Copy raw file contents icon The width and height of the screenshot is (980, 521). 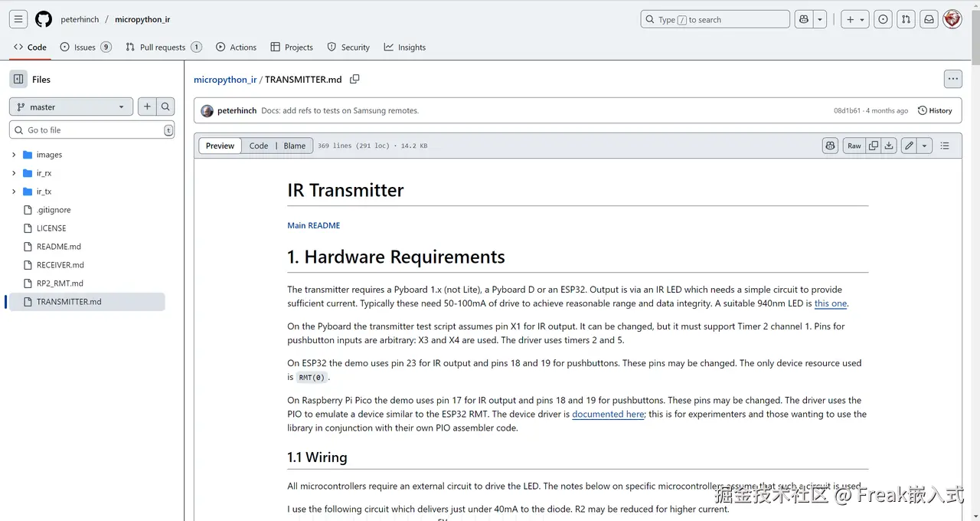(873, 146)
